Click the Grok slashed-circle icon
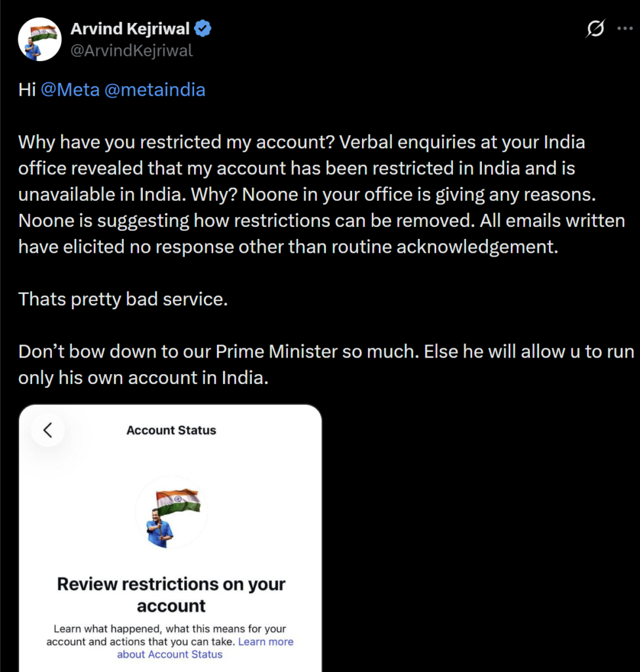The width and height of the screenshot is (640, 672). [595, 29]
